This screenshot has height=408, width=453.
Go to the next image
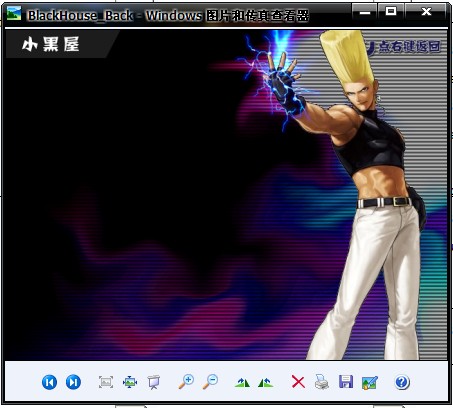[73, 382]
